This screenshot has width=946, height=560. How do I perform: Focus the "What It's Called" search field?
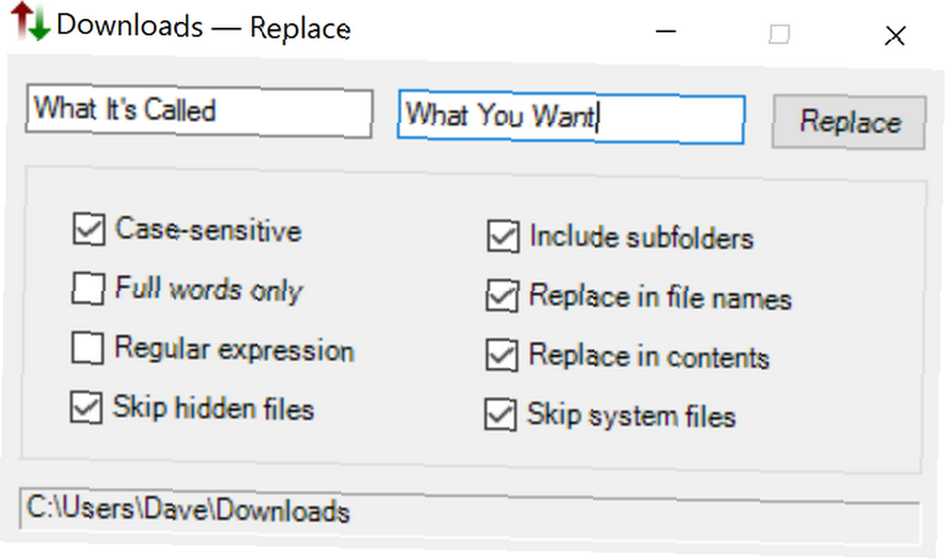pos(199,112)
